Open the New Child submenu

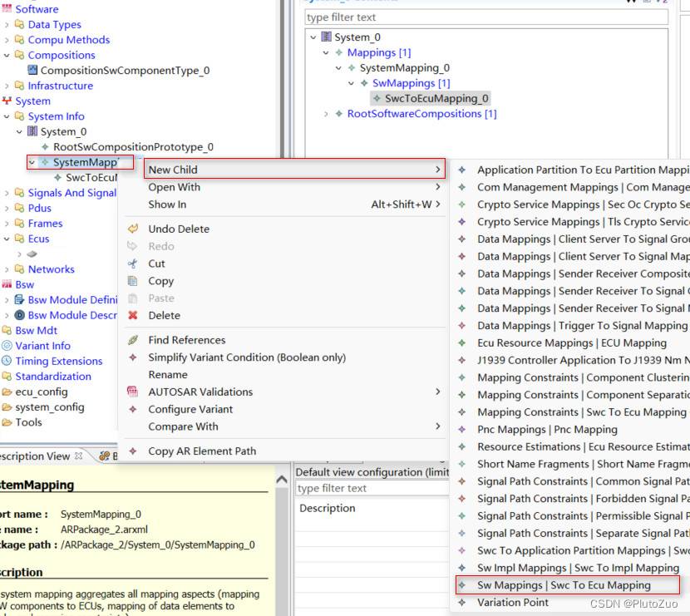pos(294,170)
